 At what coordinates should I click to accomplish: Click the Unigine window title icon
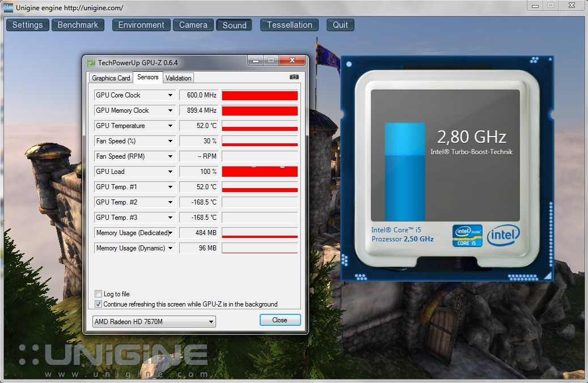click(9, 7)
